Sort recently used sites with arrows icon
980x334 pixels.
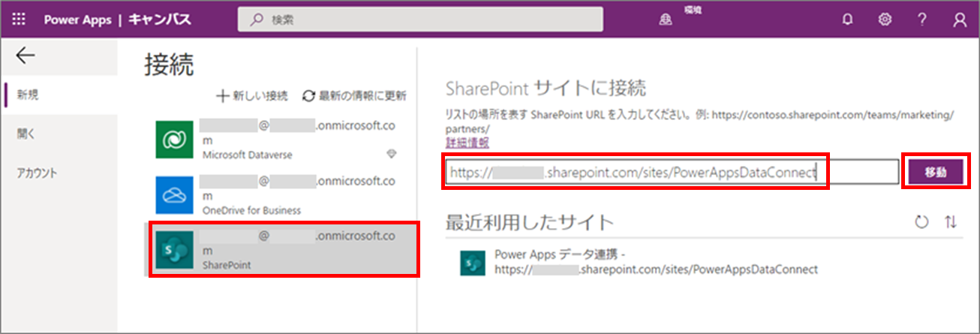[x=951, y=222]
